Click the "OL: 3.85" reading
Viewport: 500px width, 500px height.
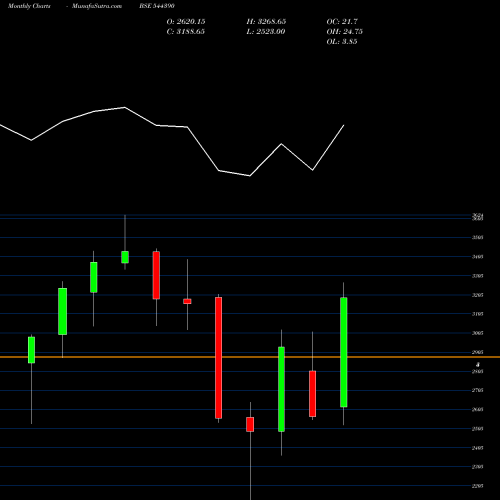[342, 42]
